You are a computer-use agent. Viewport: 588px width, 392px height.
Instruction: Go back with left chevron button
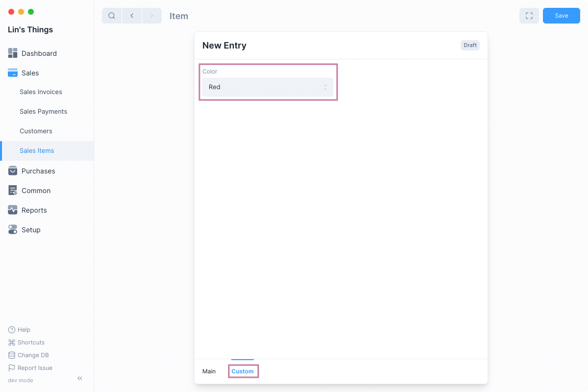[x=132, y=16]
